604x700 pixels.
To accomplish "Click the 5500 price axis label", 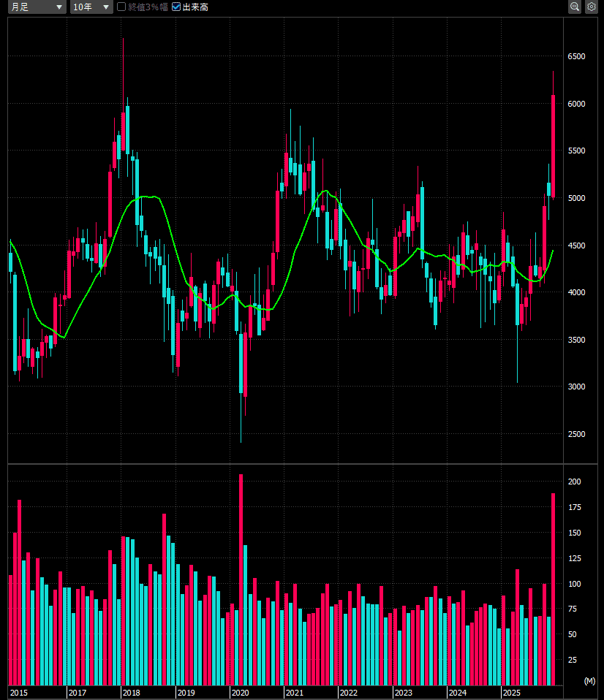I will pos(576,151).
